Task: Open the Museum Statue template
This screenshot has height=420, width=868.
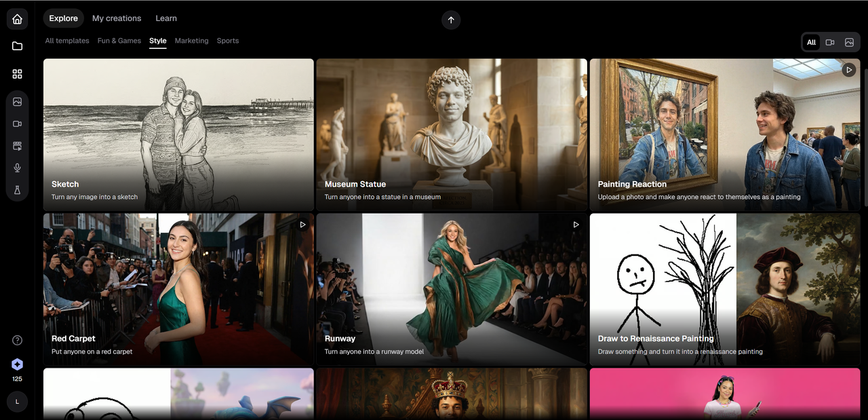Action: pyautogui.click(x=452, y=134)
